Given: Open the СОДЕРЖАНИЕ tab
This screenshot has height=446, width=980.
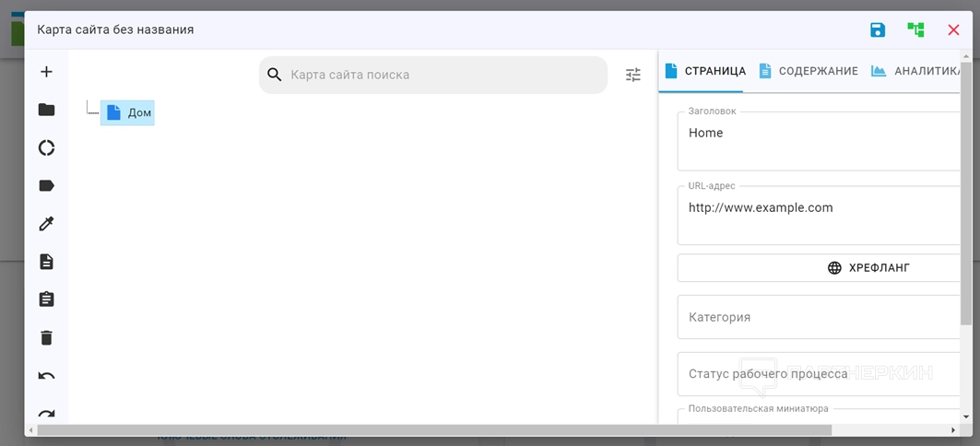Looking at the screenshot, I should coord(809,71).
